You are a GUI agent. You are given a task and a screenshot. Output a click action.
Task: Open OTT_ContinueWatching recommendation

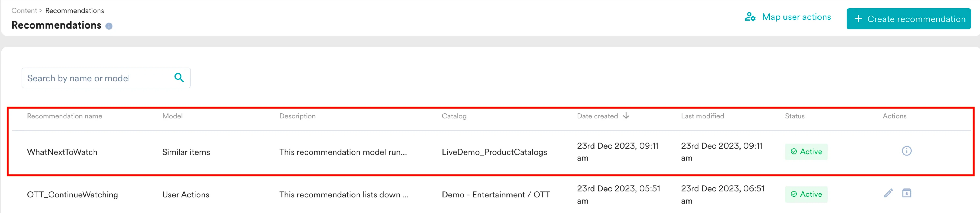tap(72, 195)
